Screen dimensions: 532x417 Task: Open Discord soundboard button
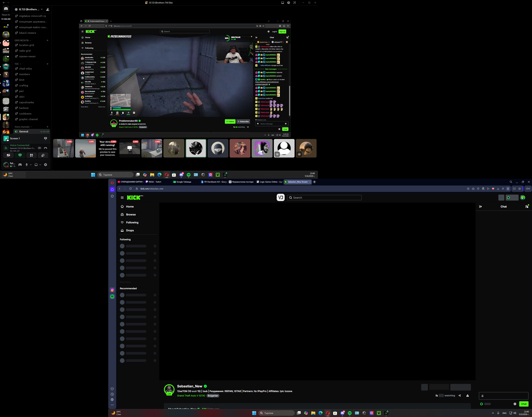coord(43,155)
